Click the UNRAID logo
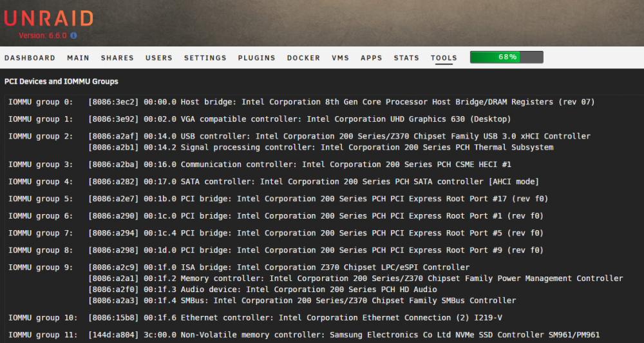The height and width of the screenshot is (343, 644). (x=48, y=19)
